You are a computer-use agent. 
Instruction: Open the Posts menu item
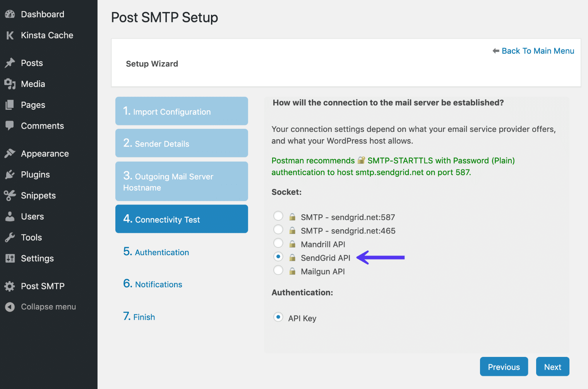click(x=49, y=63)
